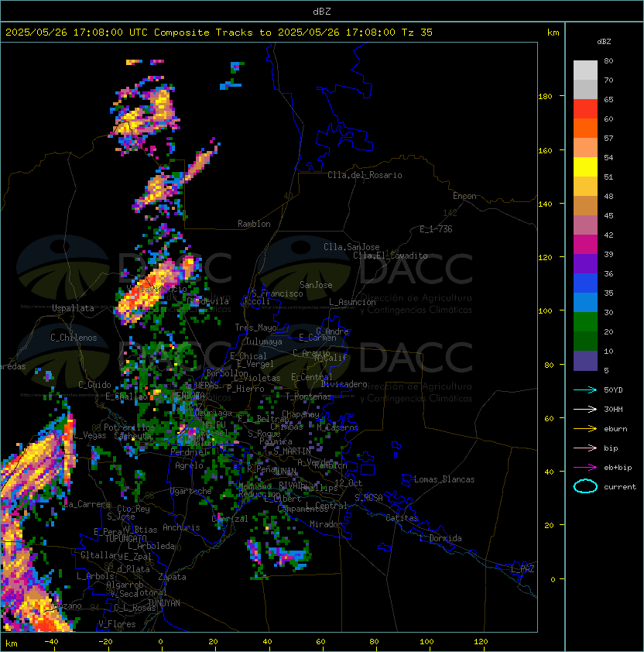Click the 'Tres_Mayo' map label

pyautogui.click(x=255, y=328)
